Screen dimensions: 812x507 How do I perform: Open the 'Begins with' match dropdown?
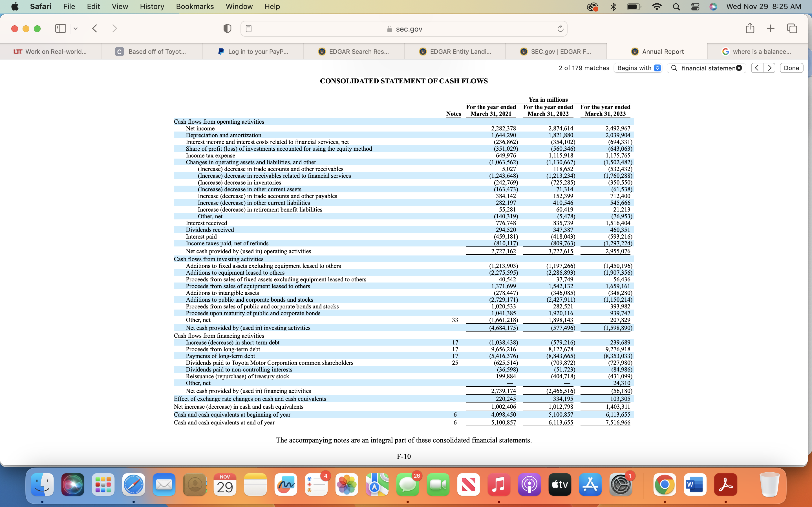(x=638, y=68)
